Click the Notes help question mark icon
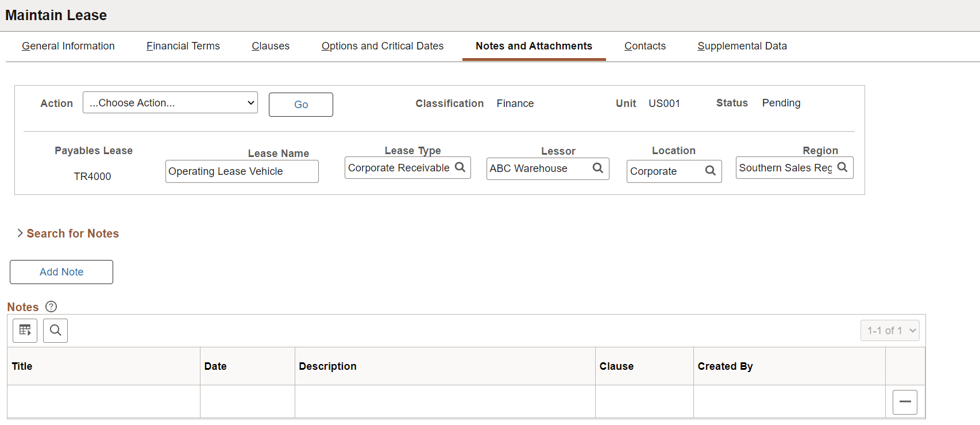The height and width of the screenshot is (425, 980). [51, 307]
